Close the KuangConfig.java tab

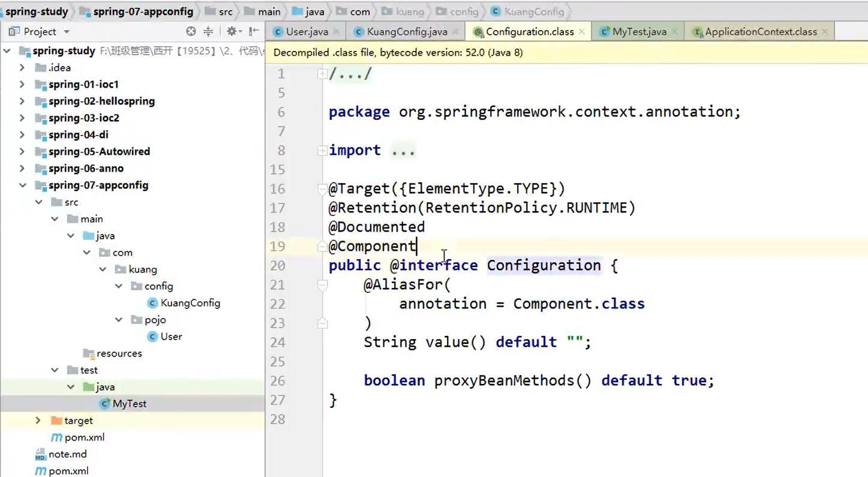[456, 32]
